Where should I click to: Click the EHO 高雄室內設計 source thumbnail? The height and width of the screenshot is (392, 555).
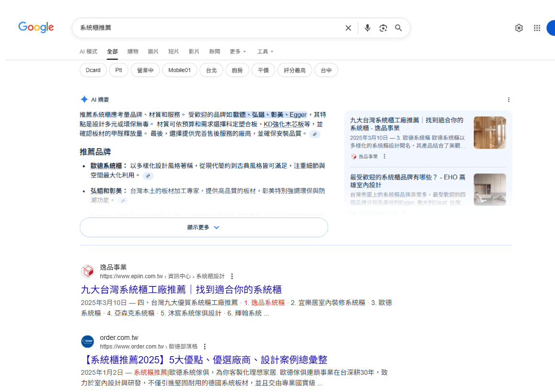489,190
